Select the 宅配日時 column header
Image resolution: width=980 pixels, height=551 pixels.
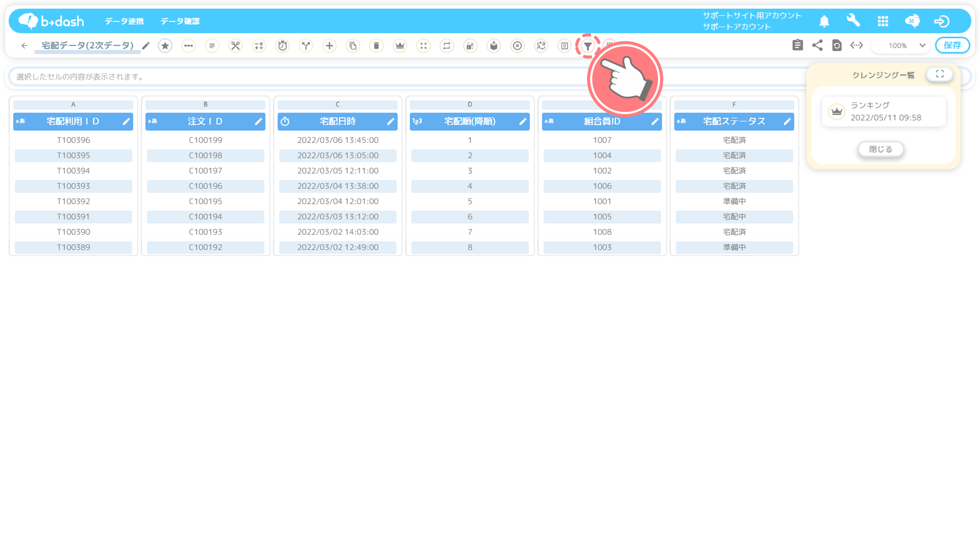click(x=338, y=122)
